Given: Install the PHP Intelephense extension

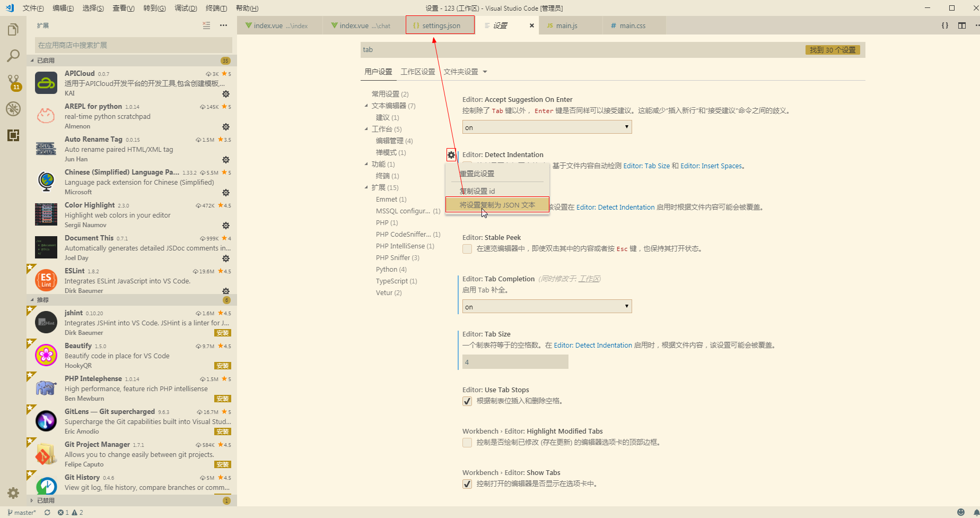Looking at the screenshot, I should (x=223, y=399).
